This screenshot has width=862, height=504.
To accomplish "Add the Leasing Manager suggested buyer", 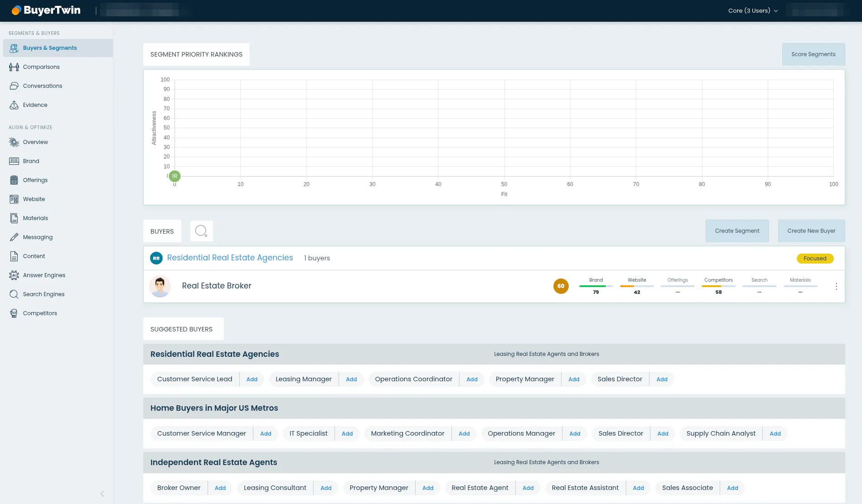I will (x=351, y=379).
